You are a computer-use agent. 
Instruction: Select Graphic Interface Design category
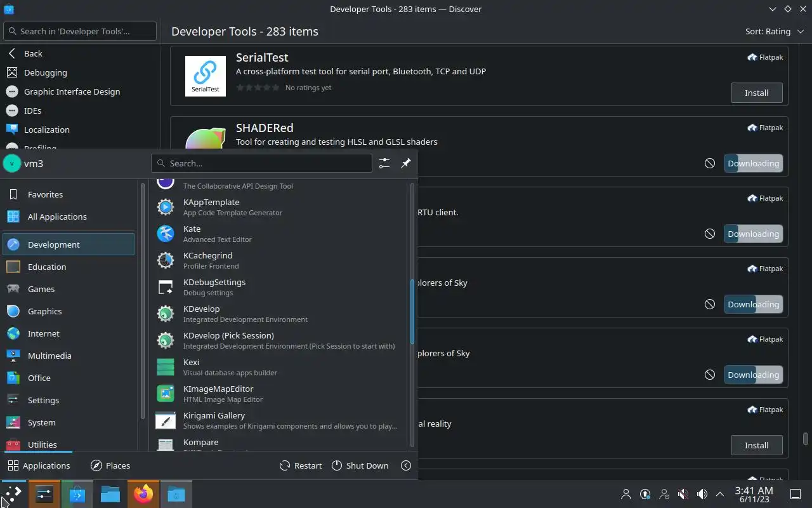[80, 91]
